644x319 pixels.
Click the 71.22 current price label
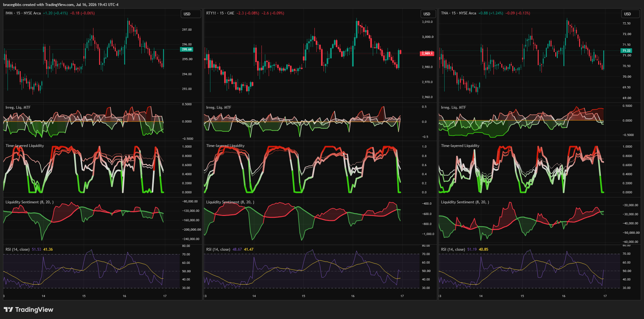[x=626, y=51]
